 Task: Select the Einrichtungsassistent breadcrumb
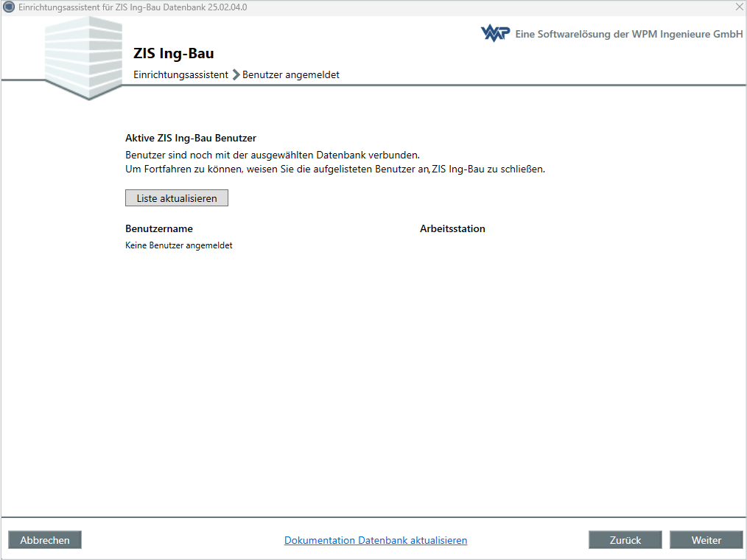click(x=180, y=75)
